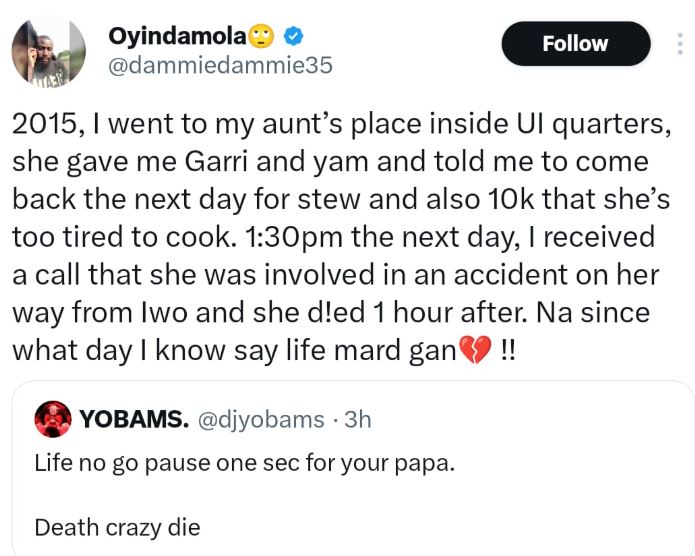The image size is (695, 556).
Task: Click the 3h timestamp on the quoted post
Action: [x=356, y=420]
